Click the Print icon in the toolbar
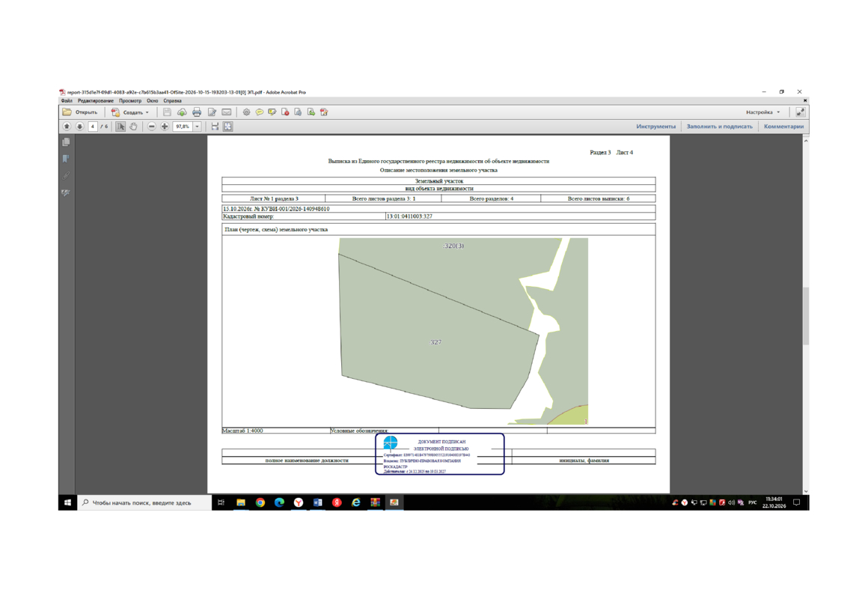 coord(197,112)
